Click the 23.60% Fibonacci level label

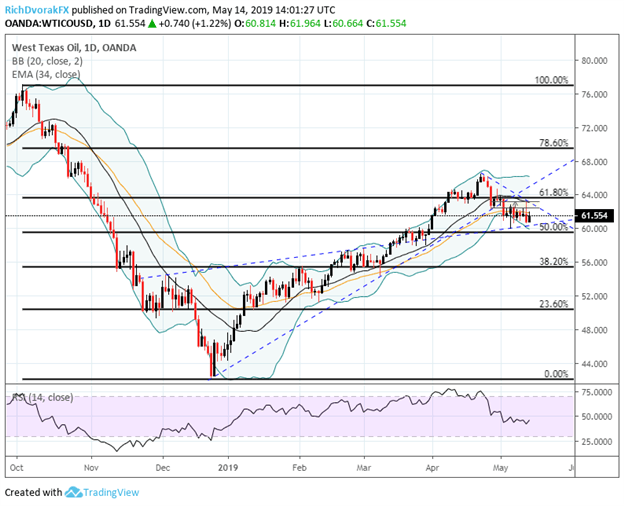click(554, 304)
